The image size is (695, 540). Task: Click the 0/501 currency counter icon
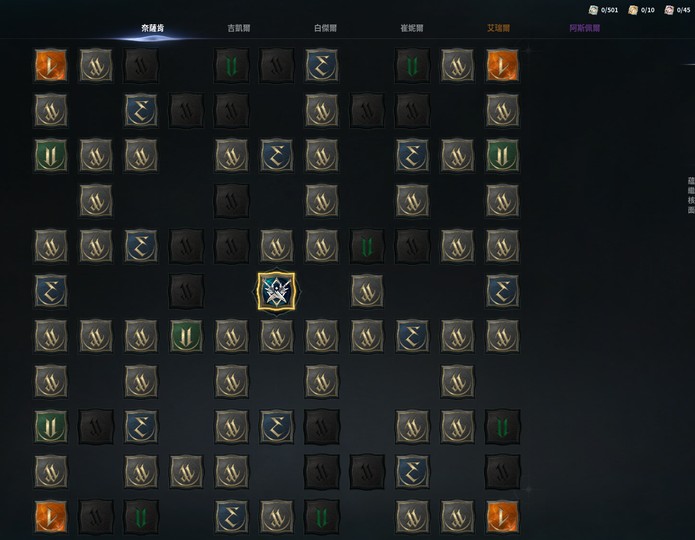(593, 10)
